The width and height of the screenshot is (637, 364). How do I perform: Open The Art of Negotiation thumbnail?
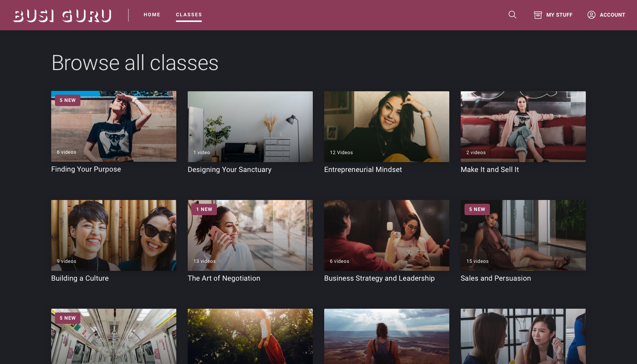click(x=250, y=235)
